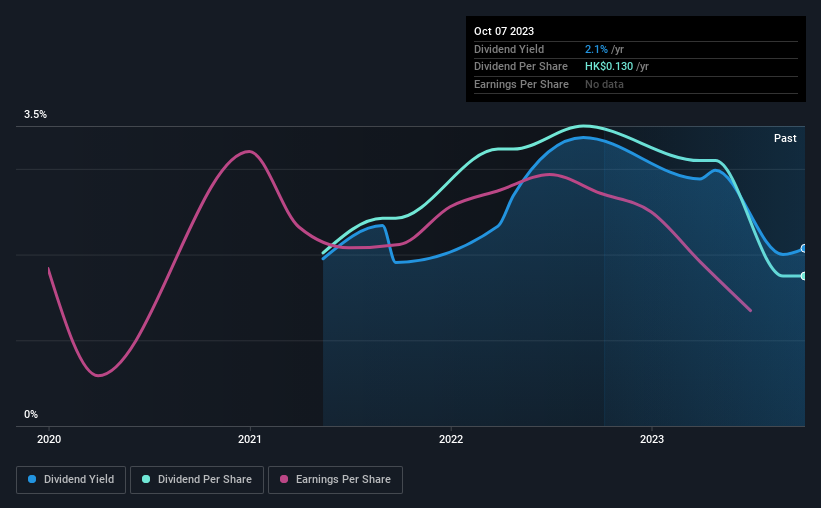Click the pink dot in Earnings Per Share legend
The width and height of the screenshot is (821, 508).
[x=284, y=479]
